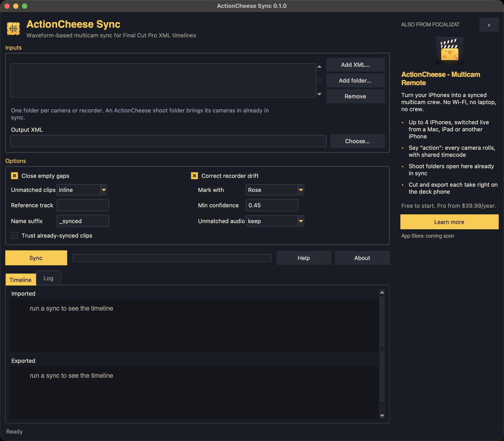Image resolution: width=504 pixels, height=441 pixels.
Task: Click timeline panel scroll down arrow
Action: click(382, 416)
